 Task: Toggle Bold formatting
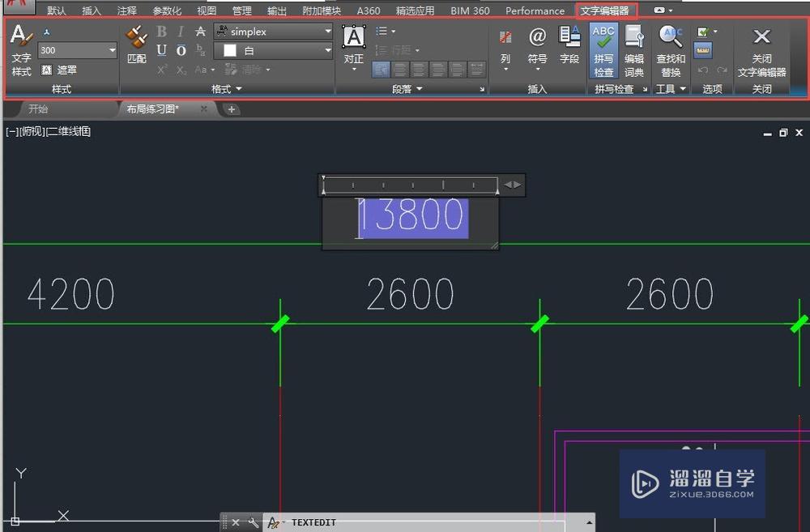(x=161, y=32)
